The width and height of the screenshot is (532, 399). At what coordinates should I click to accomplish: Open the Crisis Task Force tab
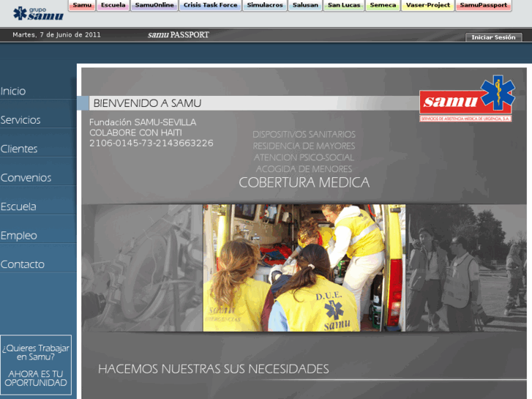[x=210, y=5]
